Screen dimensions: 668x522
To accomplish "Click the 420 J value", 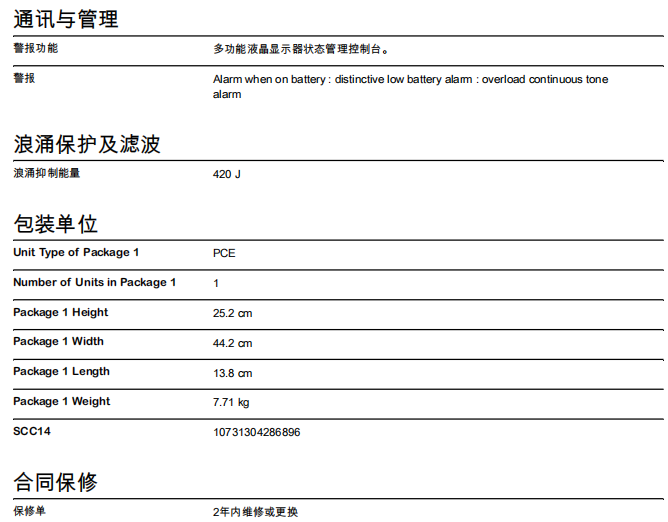I will click(227, 174).
